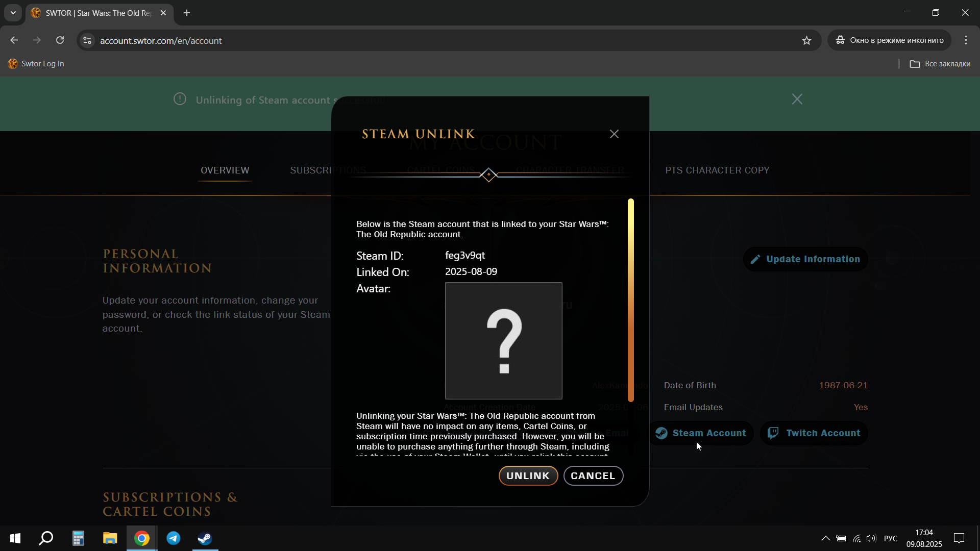
Task: Click the Twitch Account button
Action: pyautogui.click(x=814, y=433)
